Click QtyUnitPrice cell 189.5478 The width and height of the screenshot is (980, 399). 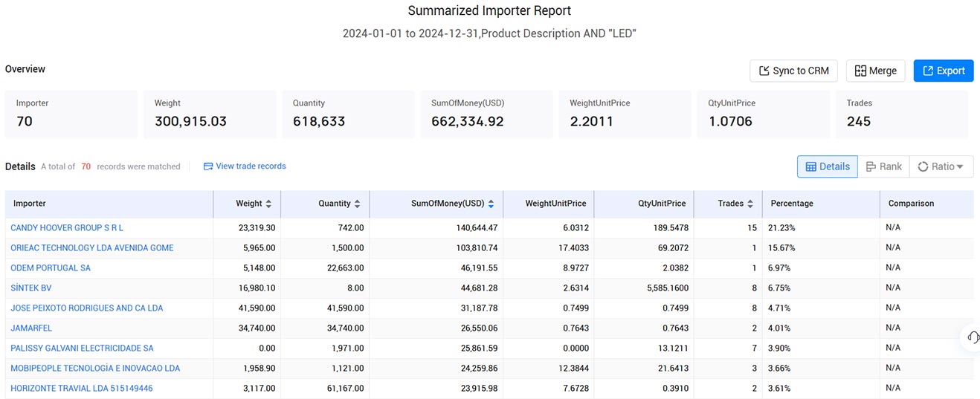tap(671, 227)
